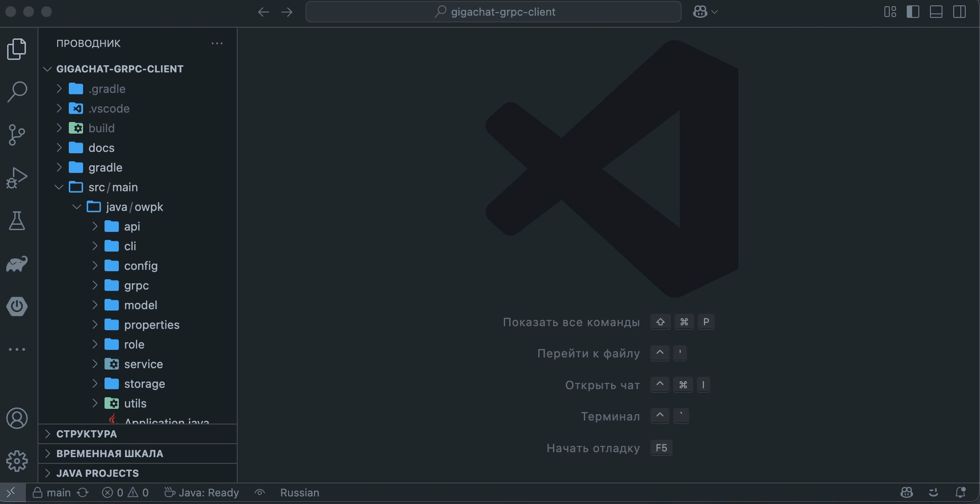This screenshot has width=980, height=504.
Task: Open the Search view in activity bar
Action: click(17, 91)
